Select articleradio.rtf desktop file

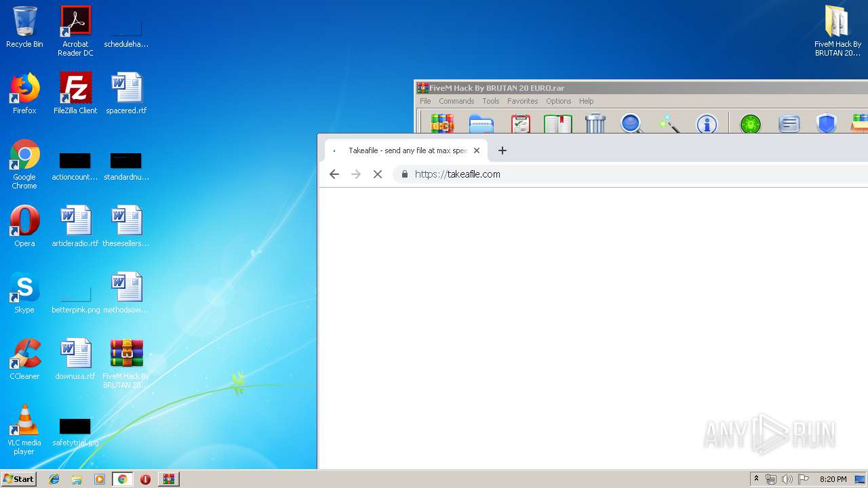coord(75,226)
